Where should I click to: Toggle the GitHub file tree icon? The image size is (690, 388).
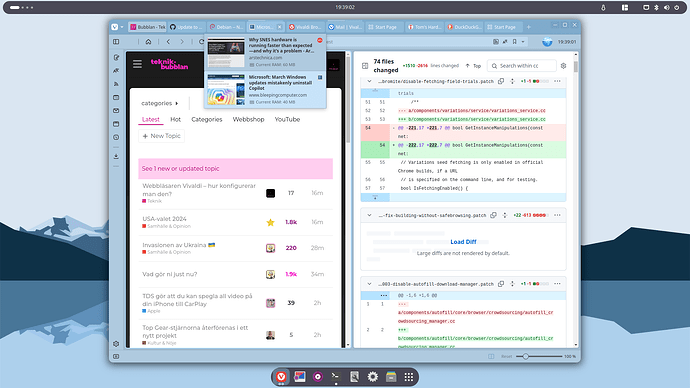tap(365, 66)
